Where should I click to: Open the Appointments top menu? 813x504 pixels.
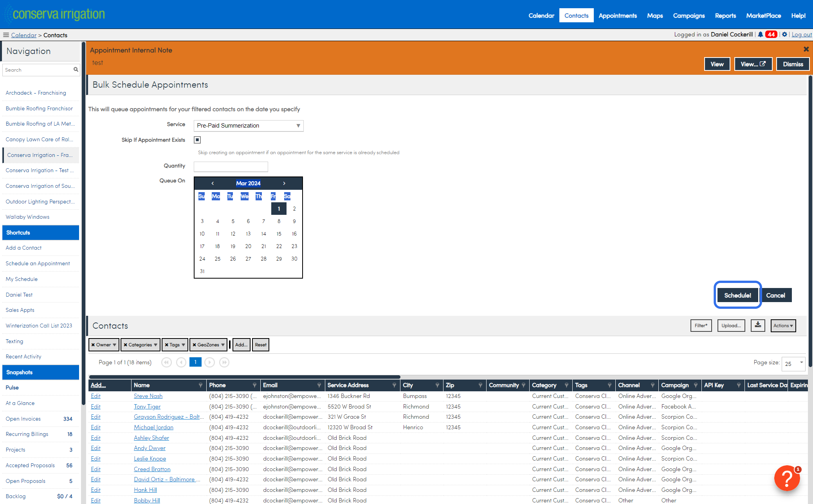(618, 16)
